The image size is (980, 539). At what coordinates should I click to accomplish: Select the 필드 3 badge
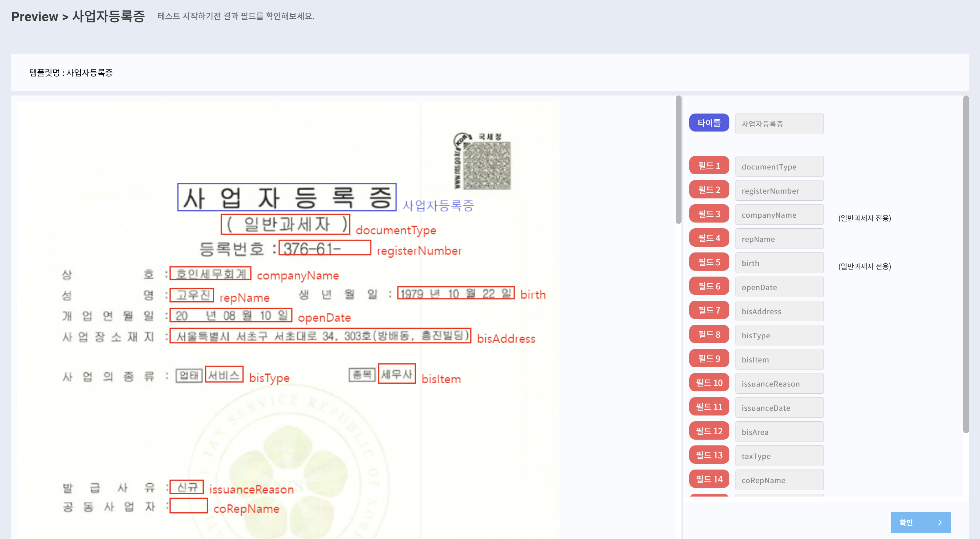click(709, 214)
